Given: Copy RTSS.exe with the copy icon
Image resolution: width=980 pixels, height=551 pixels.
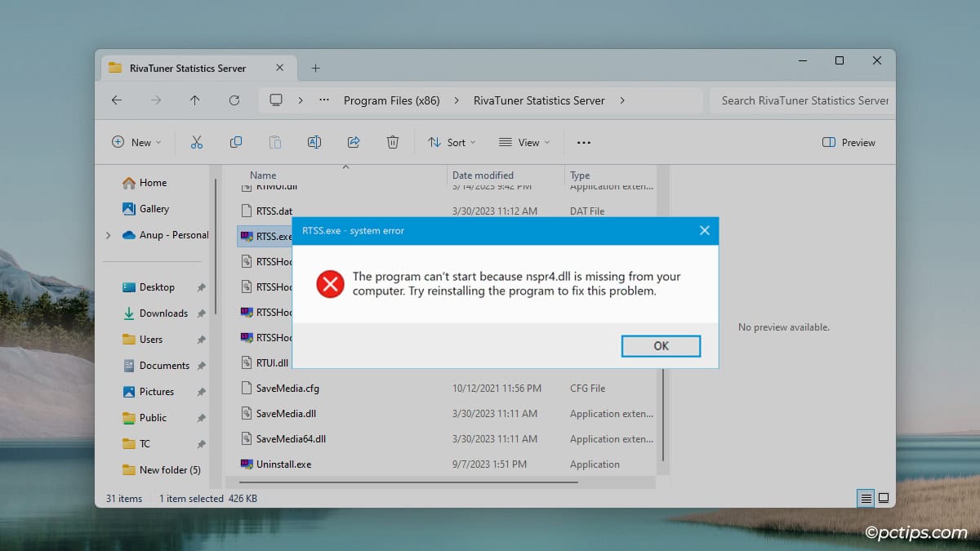Looking at the screenshot, I should click(235, 142).
